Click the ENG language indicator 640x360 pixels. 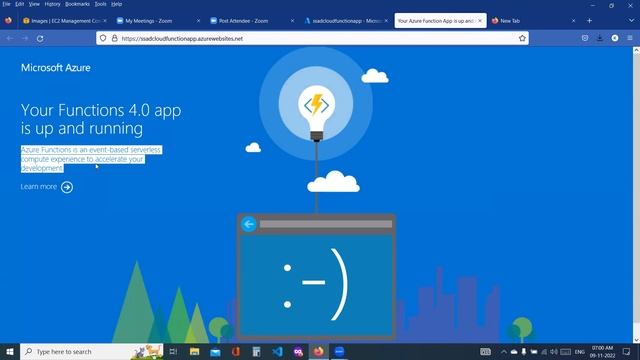tap(580, 352)
